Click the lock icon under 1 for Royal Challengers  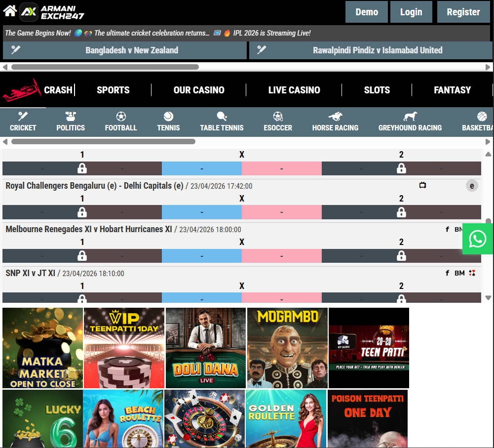pos(82,212)
